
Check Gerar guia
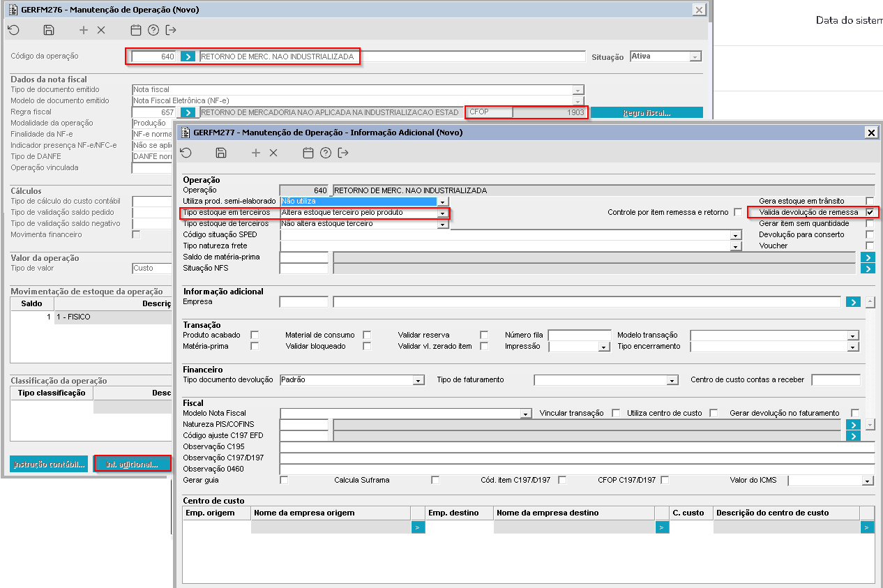(x=284, y=480)
